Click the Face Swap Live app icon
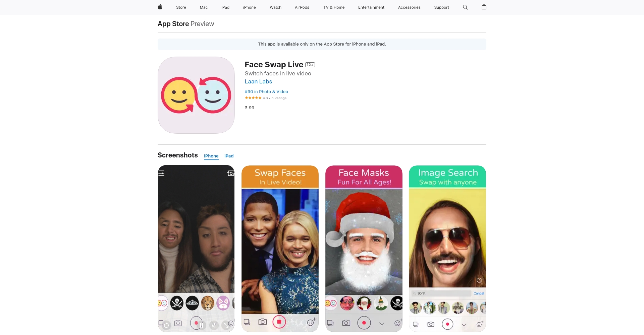644x335 pixels. [196, 95]
